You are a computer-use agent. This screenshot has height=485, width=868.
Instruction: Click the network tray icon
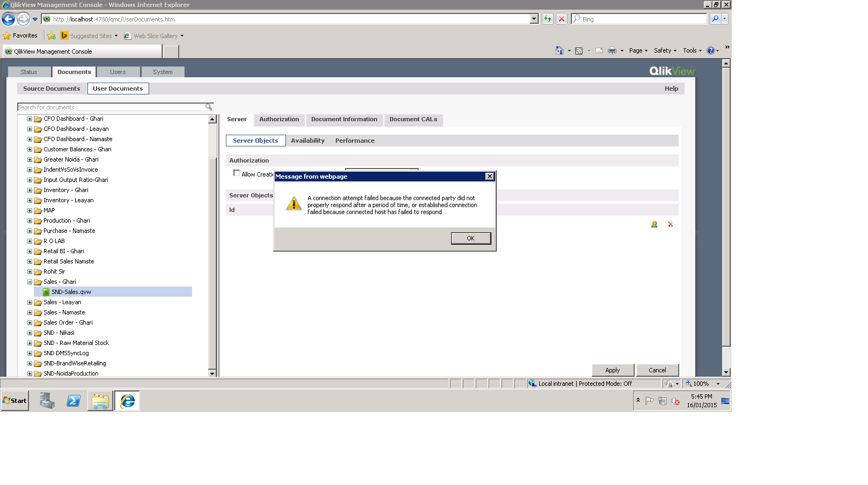(663, 401)
